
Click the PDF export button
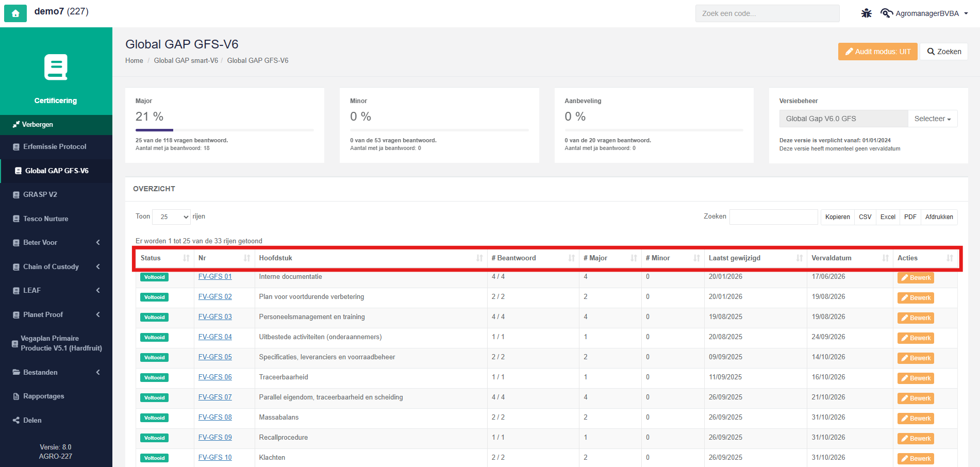pyautogui.click(x=910, y=217)
